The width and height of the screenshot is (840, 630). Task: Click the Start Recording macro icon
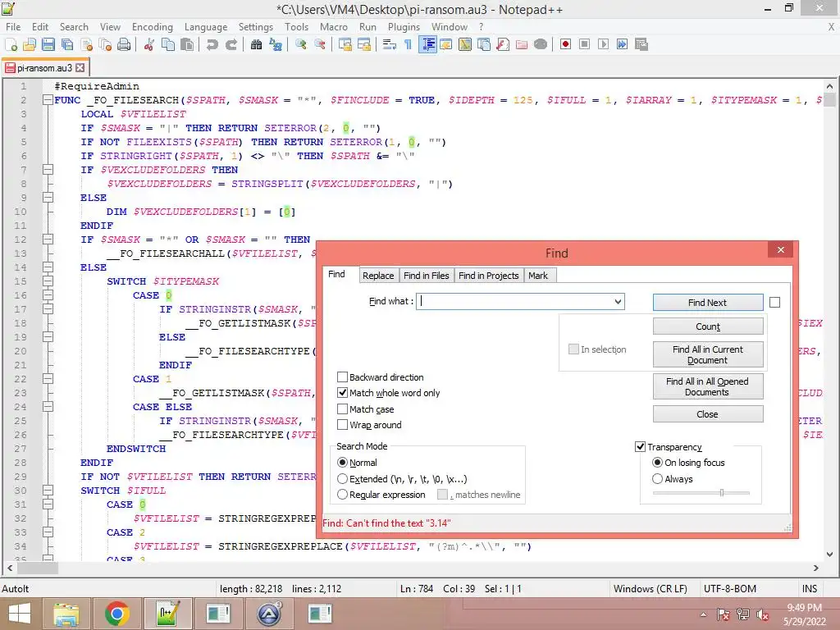click(565, 44)
